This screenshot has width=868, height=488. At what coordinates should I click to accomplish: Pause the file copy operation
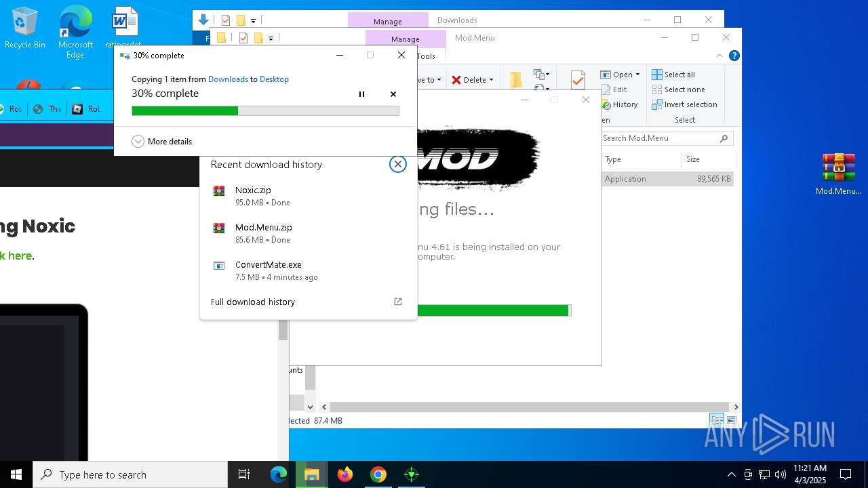coord(361,94)
